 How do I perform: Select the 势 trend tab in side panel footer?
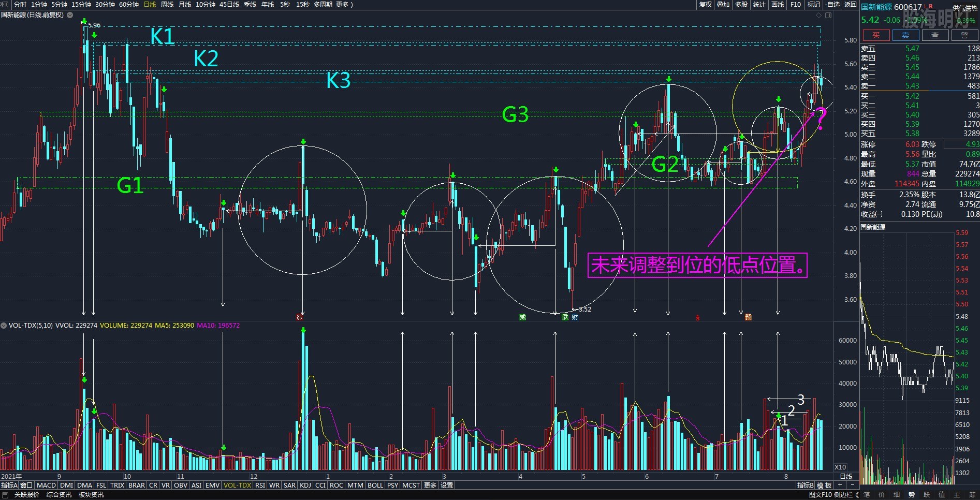click(912, 495)
